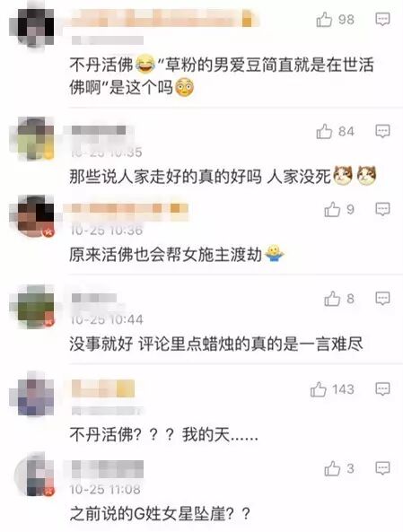Open avatar beside 原来活佛 comment
Image resolution: width=403 pixels, height=532 pixels.
[33, 216]
